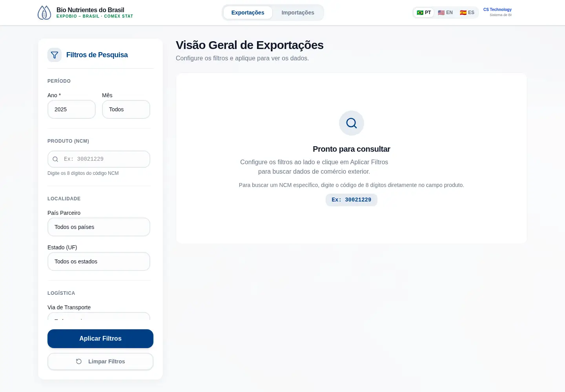Click the Ex: 30021229 example chip
Image resolution: width=565 pixels, height=392 pixels.
click(x=352, y=200)
